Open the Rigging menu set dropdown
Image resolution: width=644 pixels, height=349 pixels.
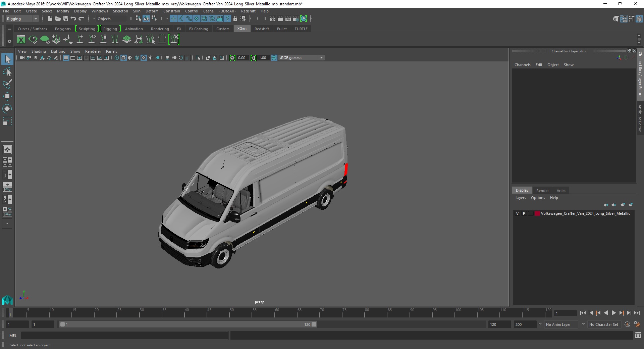[x=22, y=19]
